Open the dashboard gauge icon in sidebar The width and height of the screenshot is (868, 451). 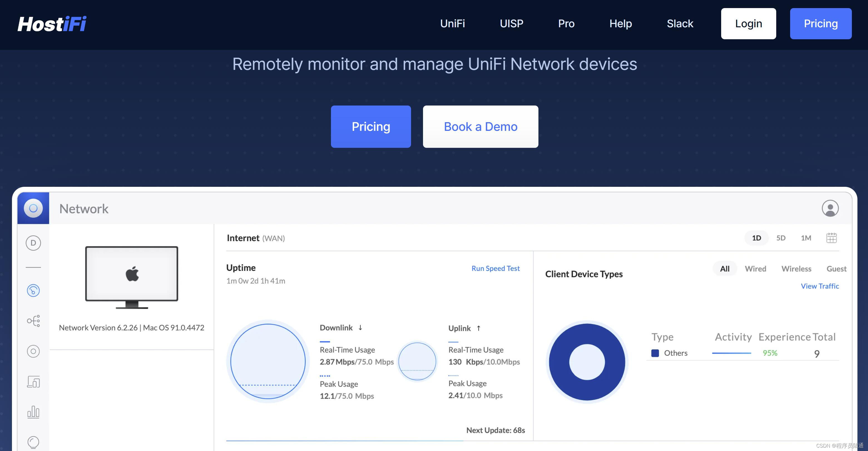(x=33, y=290)
